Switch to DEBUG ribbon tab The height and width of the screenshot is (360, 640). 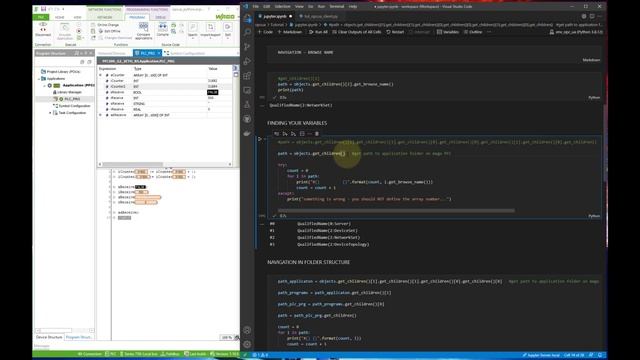point(160,17)
